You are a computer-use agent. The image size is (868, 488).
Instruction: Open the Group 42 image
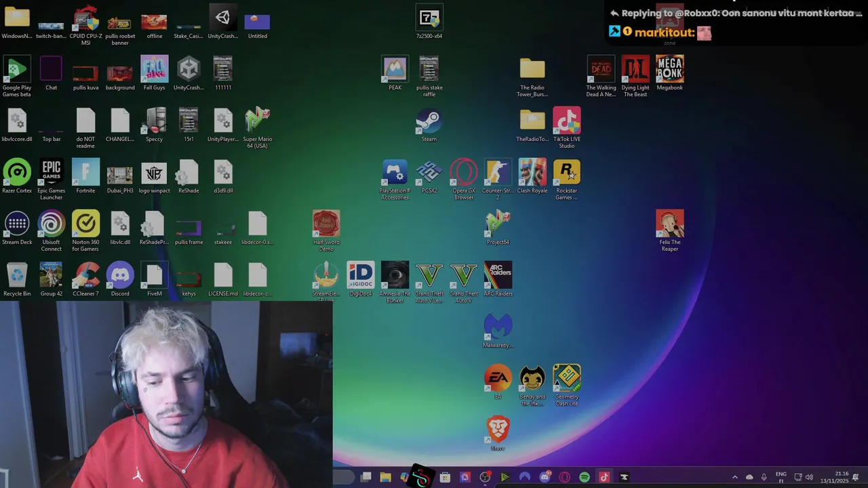click(x=51, y=281)
